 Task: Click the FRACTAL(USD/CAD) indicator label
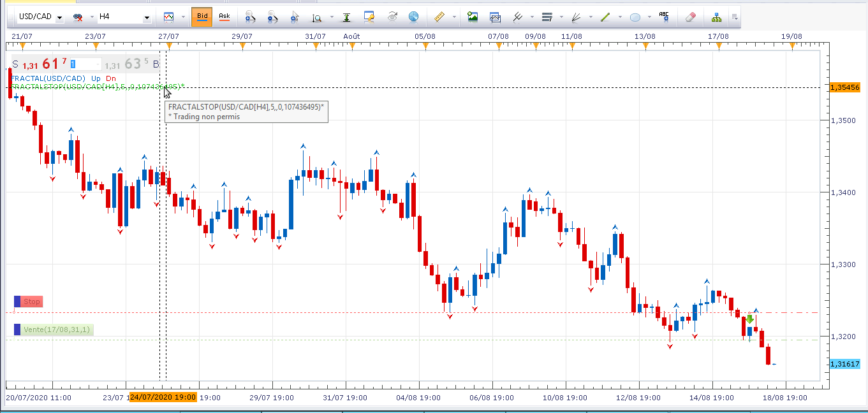pyautogui.click(x=48, y=78)
